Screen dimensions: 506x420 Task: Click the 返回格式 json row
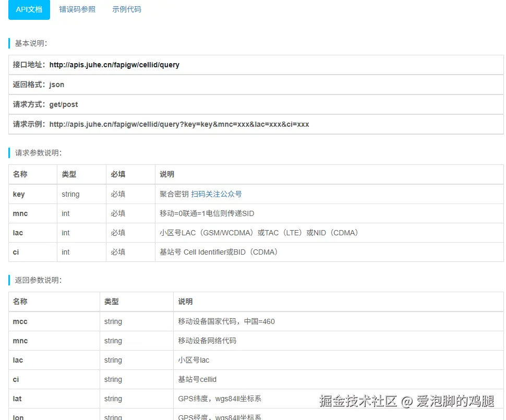pyautogui.click(x=256, y=85)
